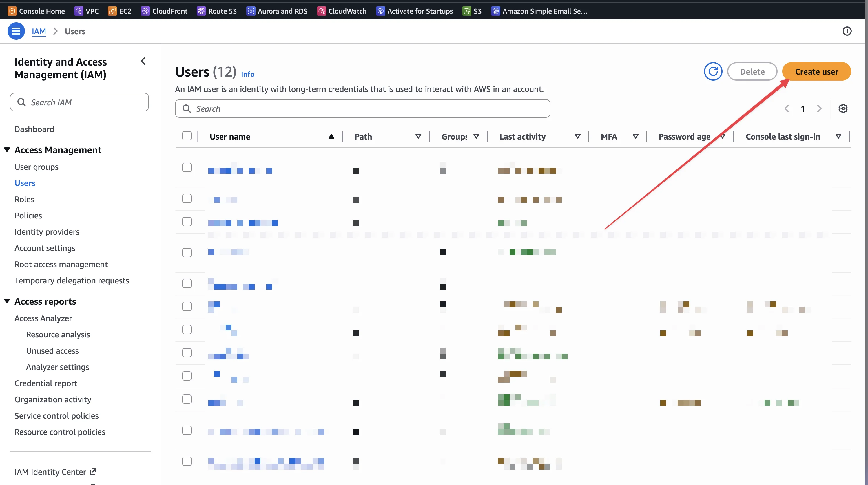Viewport: 868px width, 485px height.
Task: Click the user Search input field
Action: point(362,108)
